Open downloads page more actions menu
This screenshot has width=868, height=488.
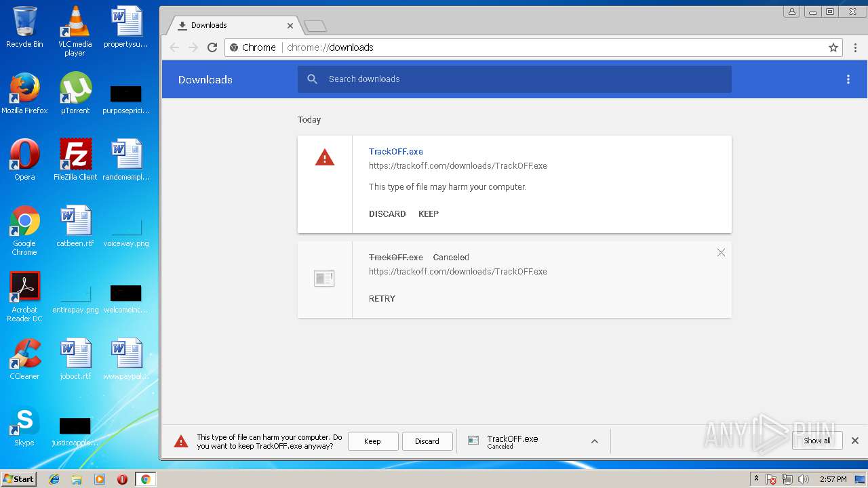point(848,79)
